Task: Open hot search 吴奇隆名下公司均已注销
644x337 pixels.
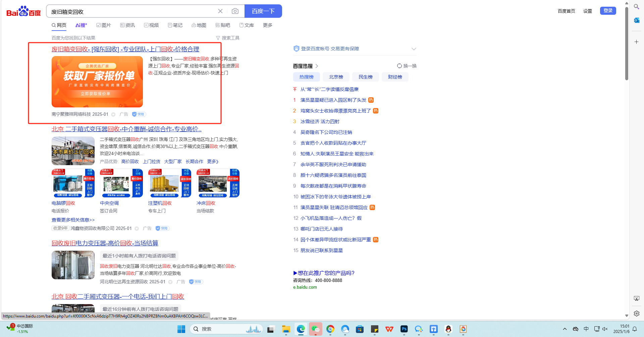Action: [326, 132]
